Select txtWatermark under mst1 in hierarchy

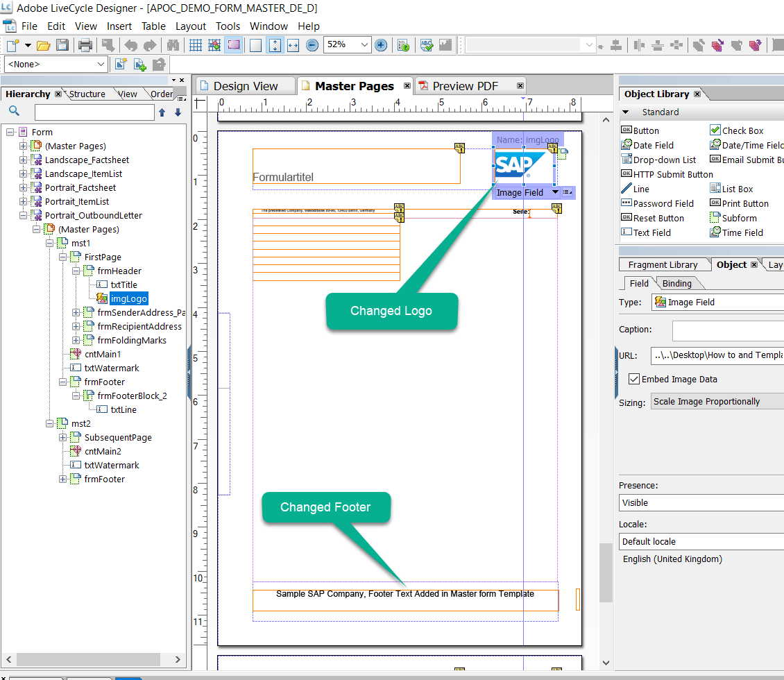(x=111, y=368)
